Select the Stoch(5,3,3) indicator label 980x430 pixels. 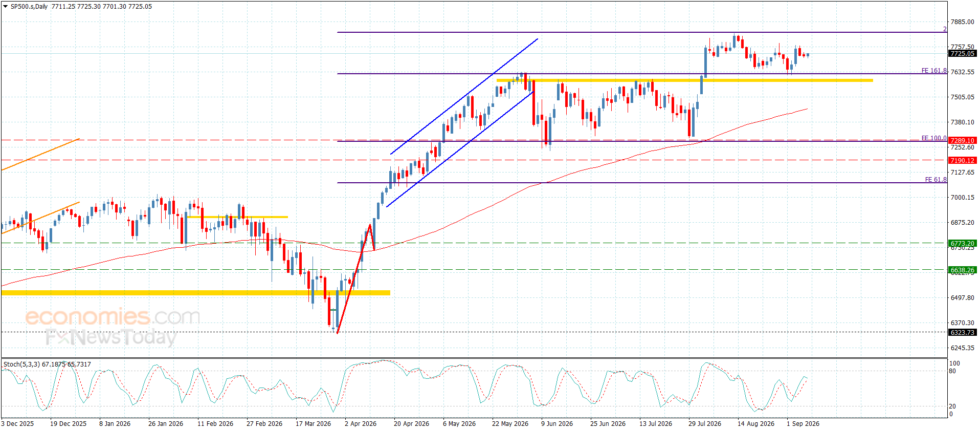coord(21,364)
